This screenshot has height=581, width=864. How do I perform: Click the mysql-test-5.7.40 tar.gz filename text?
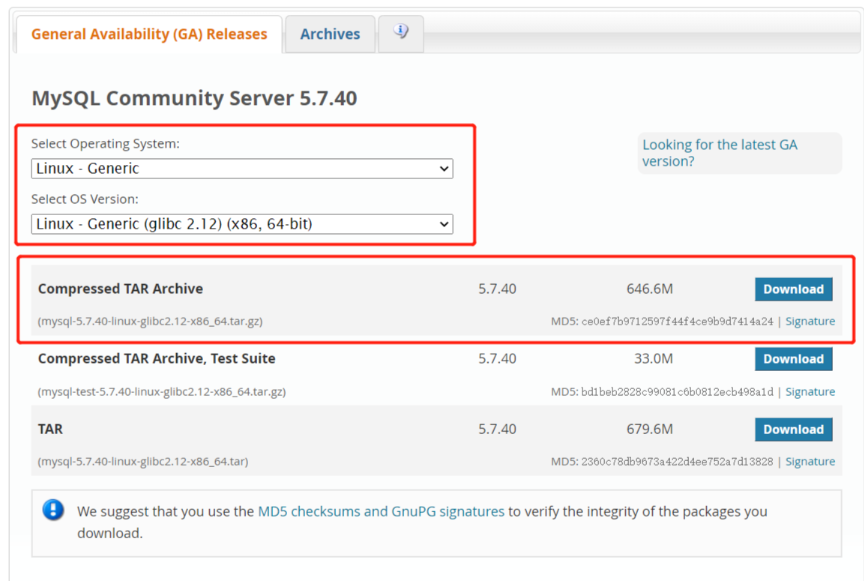[161, 392]
